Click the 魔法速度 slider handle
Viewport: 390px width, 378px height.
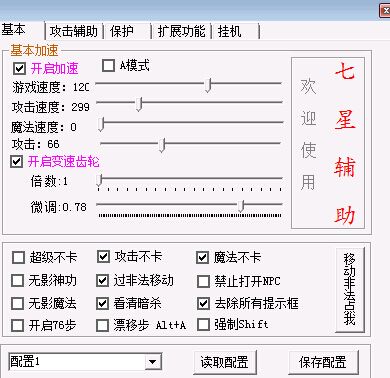[x=101, y=124]
